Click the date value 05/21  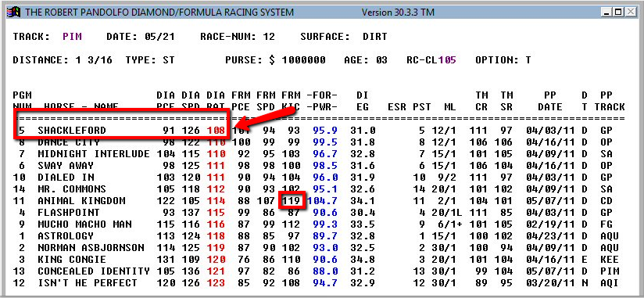click(x=159, y=37)
